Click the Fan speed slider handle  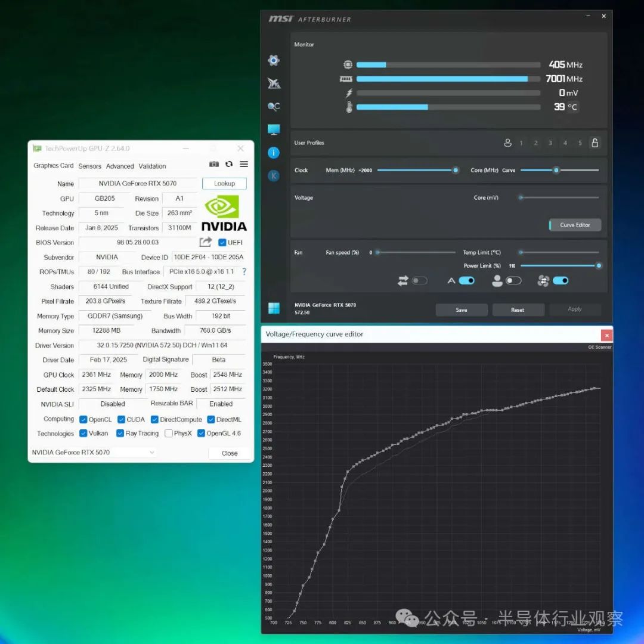click(377, 252)
